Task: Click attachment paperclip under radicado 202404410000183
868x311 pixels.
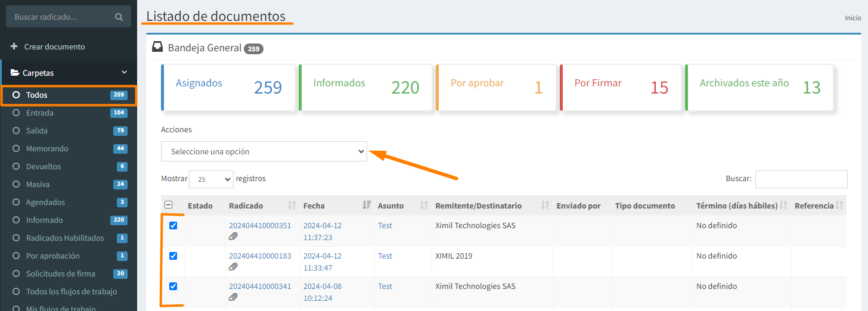Action: [233, 267]
